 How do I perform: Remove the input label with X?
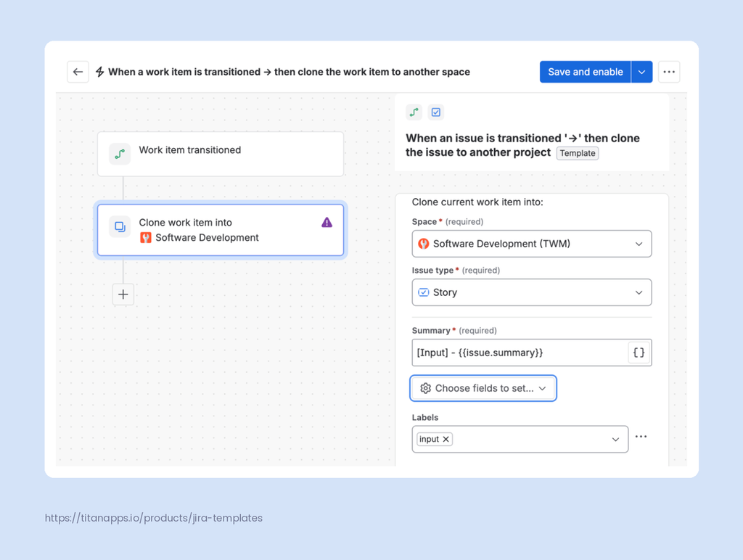pos(446,439)
